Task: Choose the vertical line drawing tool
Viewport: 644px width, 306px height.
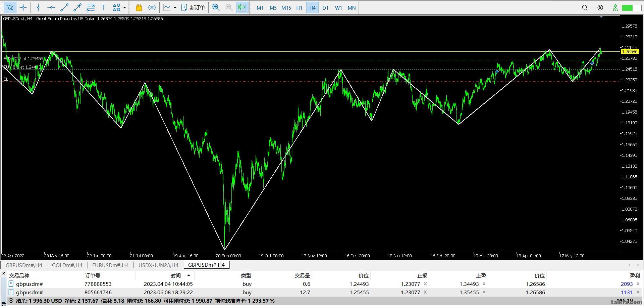Action: tap(38, 7)
